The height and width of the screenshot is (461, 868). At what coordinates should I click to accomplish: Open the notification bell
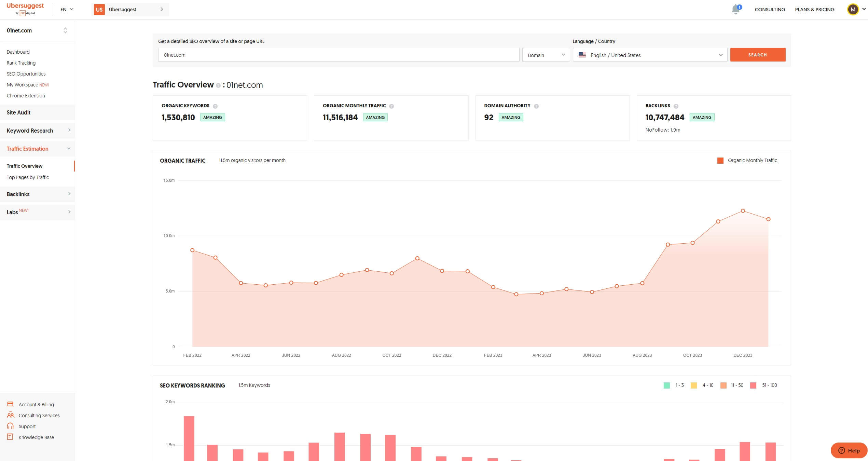coord(736,9)
